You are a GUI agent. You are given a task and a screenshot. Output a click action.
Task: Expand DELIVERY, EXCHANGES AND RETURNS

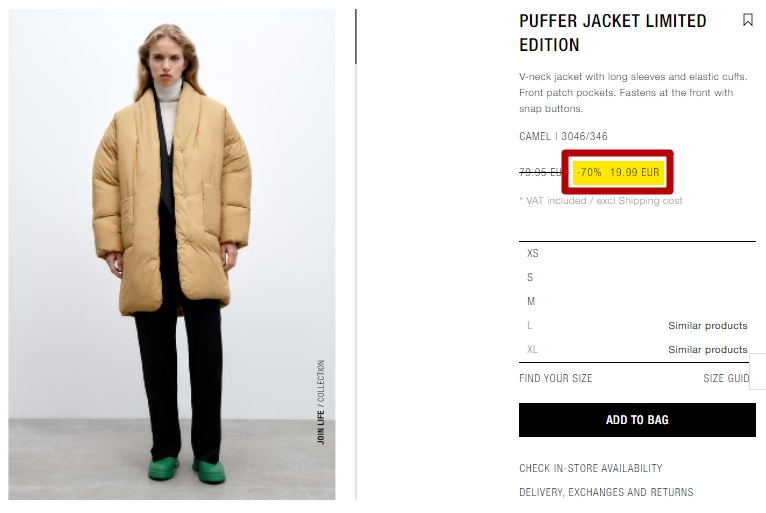606,492
